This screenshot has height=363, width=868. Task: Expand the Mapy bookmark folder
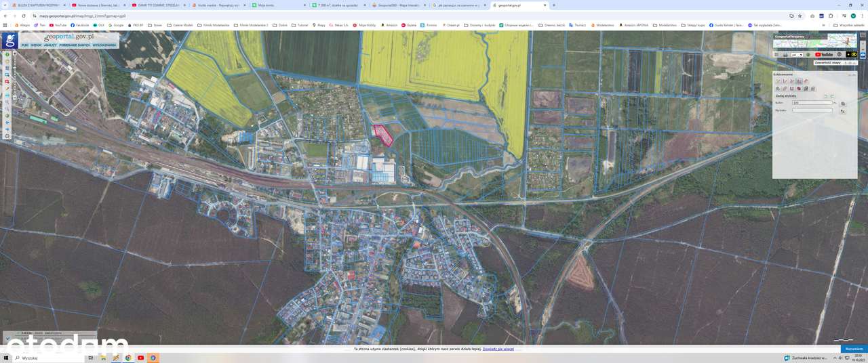[x=319, y=25]
